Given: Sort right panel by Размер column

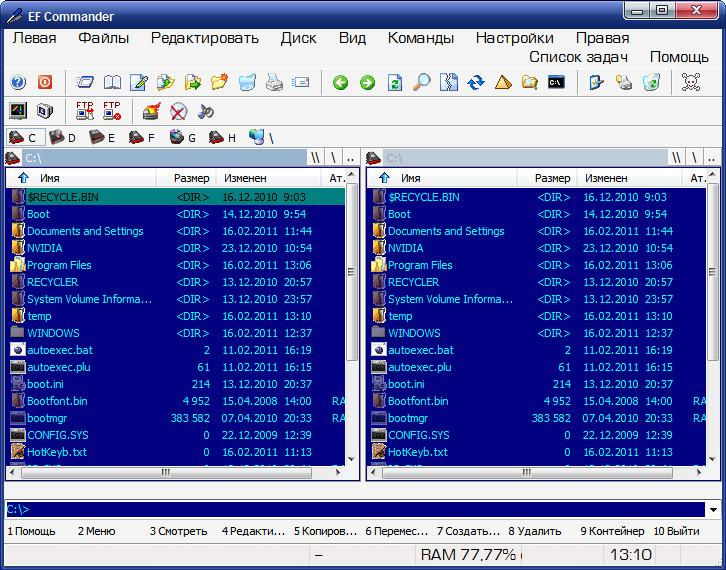Looking at the screenshot, I should tap(547, 178).
